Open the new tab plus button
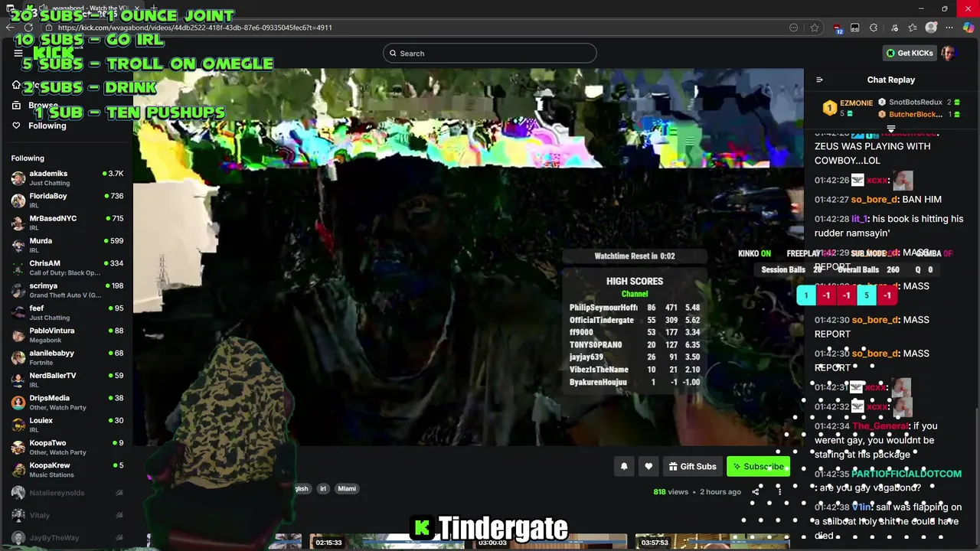The width and height of the screenshot is (980, 551). [154, 8]
